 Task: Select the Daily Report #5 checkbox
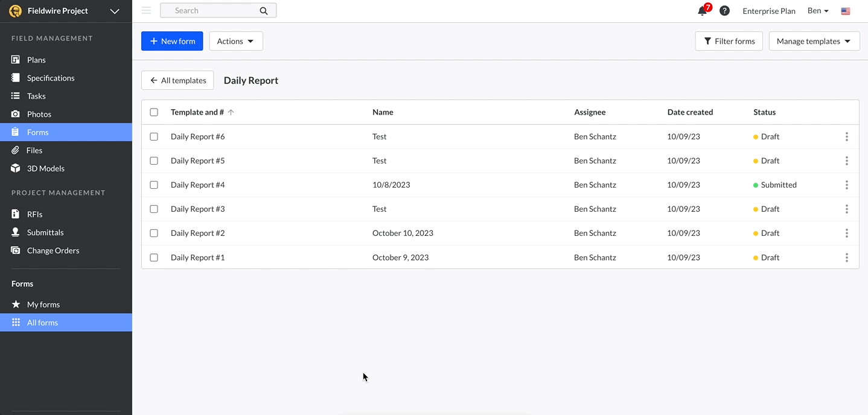pos(154,161)
